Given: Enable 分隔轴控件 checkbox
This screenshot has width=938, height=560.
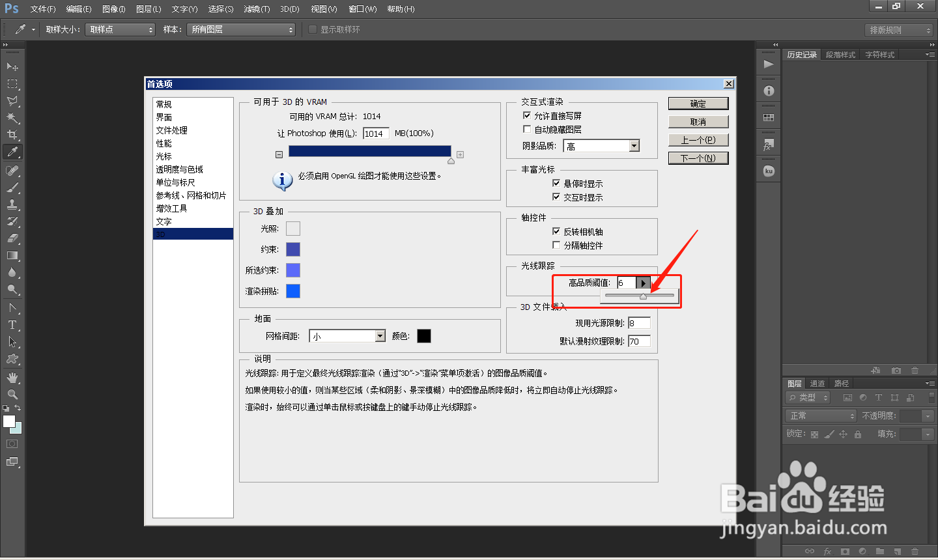Looking at the screenshot, I should pos(556,245).
